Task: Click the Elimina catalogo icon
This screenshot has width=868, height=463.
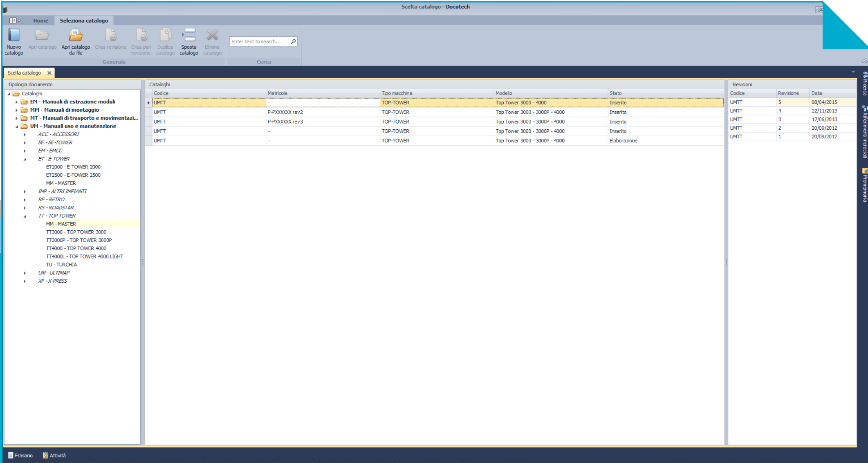Action: click(x=212, y=36)
